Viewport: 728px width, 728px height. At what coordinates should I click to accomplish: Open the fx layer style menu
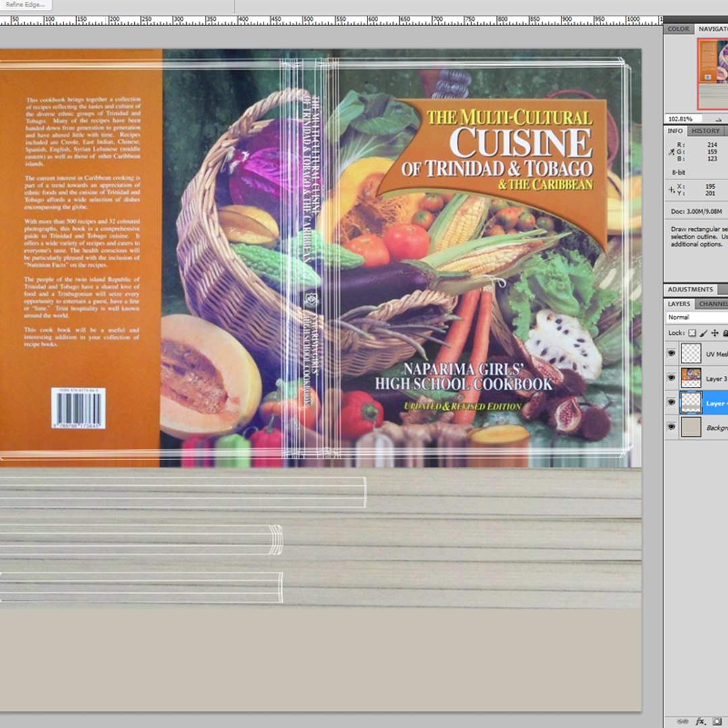point(700,721)
